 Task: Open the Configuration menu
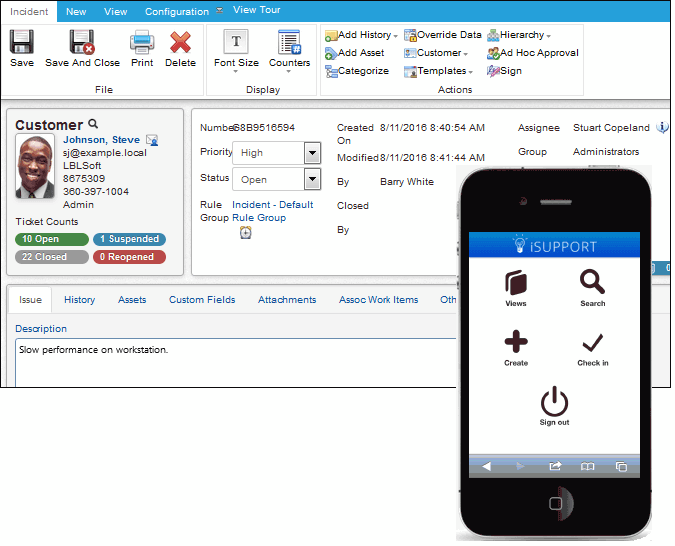176,12
